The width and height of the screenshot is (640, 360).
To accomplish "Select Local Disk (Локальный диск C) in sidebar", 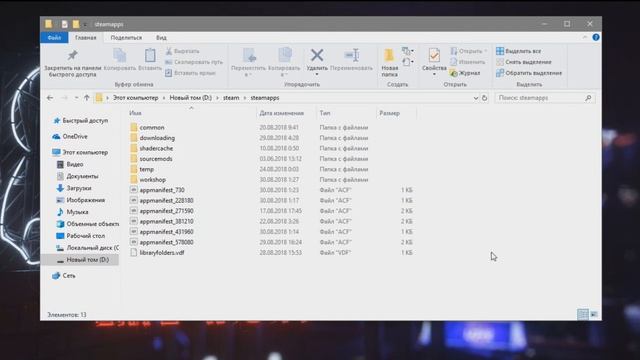I will tap(88, 248).
